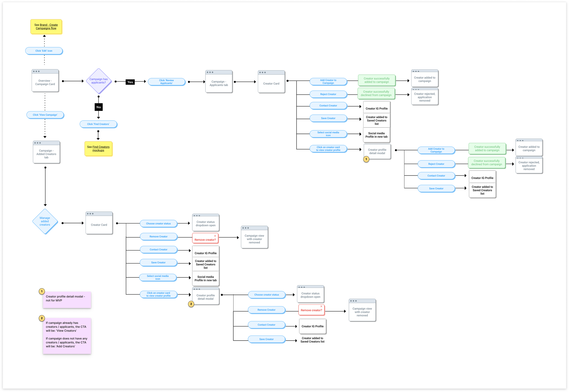The height and width of the screenshot is (392, 569).
Task: Select the Click 'Edit' icon action pill
Action: pos(44,51)
